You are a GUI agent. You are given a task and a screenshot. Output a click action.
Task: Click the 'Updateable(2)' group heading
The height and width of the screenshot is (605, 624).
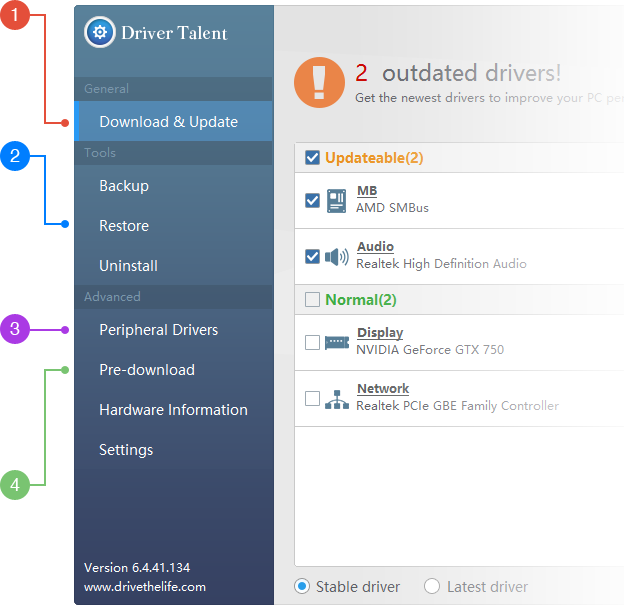point(374,158)
